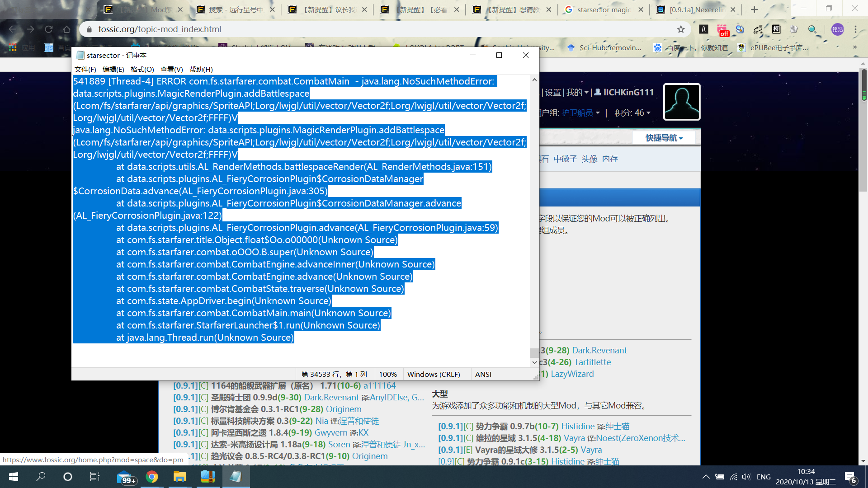Click the browser reload button
The width and height of the screenshot is (868, 488).
[48, 29]
